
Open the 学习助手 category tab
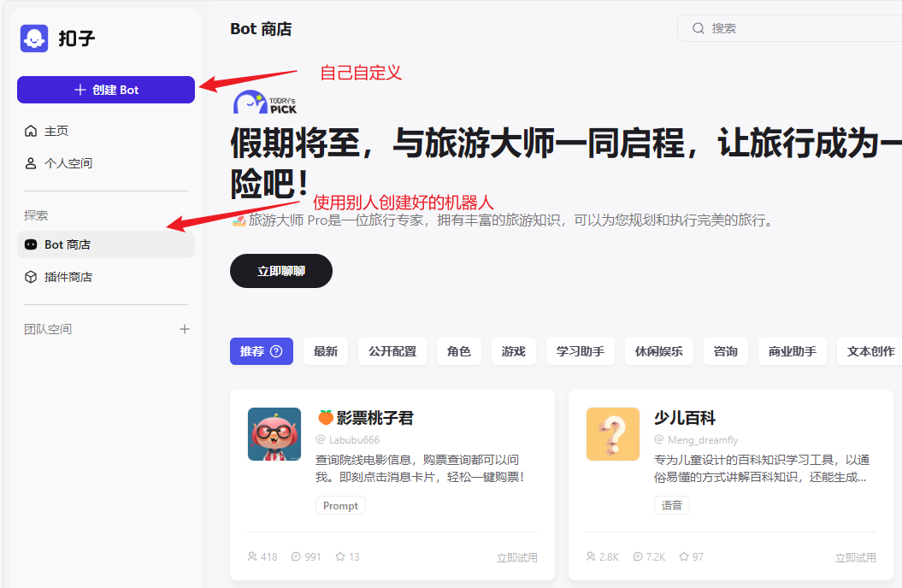point(581,351)
